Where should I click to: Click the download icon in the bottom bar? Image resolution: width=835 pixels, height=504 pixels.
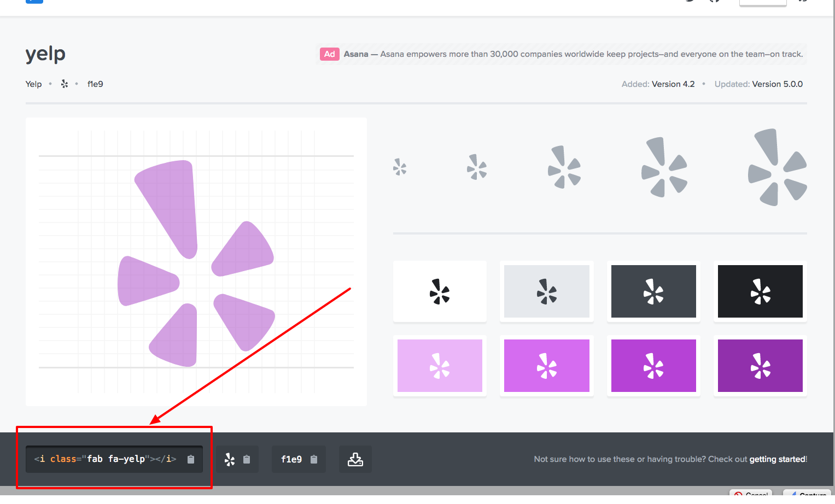(x=355, y=459)
